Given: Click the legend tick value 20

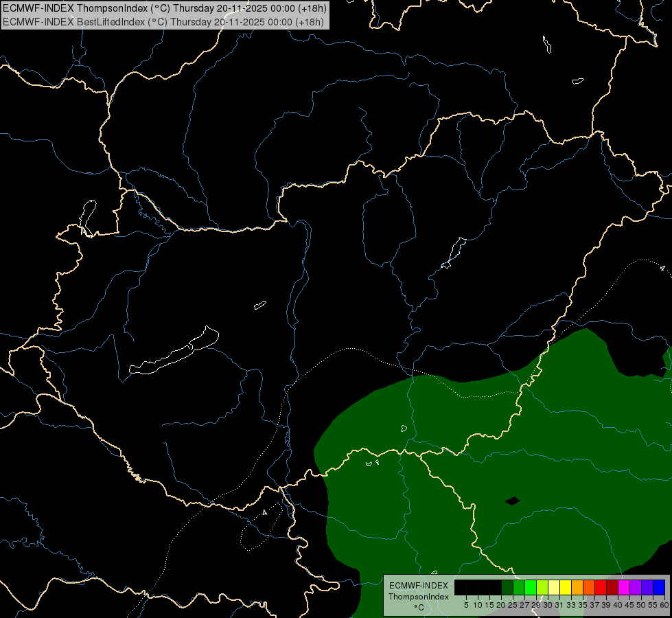Looking at the screenshot, I should 501,605.
